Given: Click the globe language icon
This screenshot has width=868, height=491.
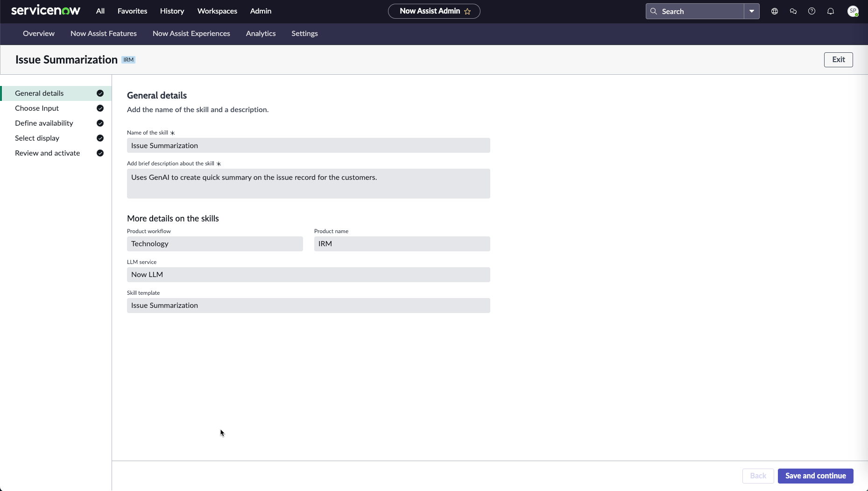Looking at the screenshot, I should pos(775,11).
